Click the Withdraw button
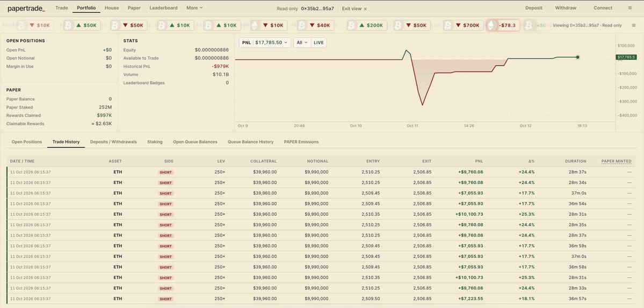This screenshot has width=644, height=308. coord(566,8)
